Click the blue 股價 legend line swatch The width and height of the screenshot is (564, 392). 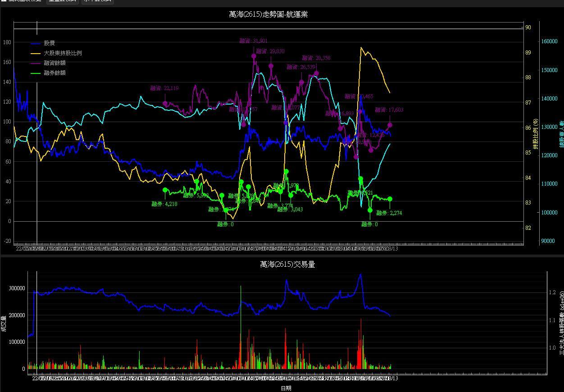coord(36,44)
